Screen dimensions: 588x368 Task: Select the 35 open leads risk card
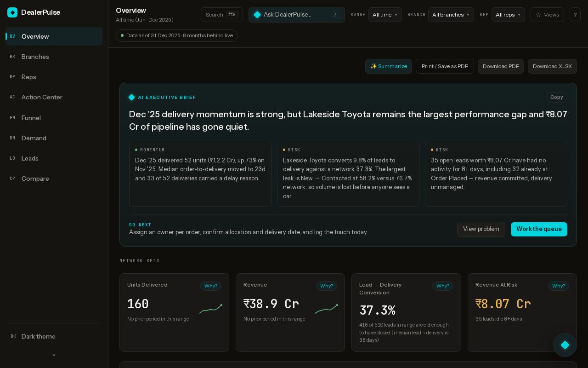coord(496,174)
